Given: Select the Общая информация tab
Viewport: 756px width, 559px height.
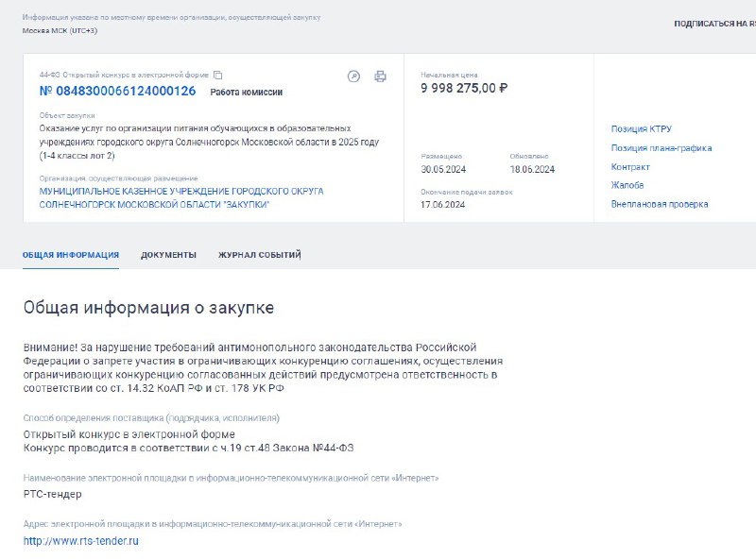Looking at the screenshot, I should (x=71, y=255).
